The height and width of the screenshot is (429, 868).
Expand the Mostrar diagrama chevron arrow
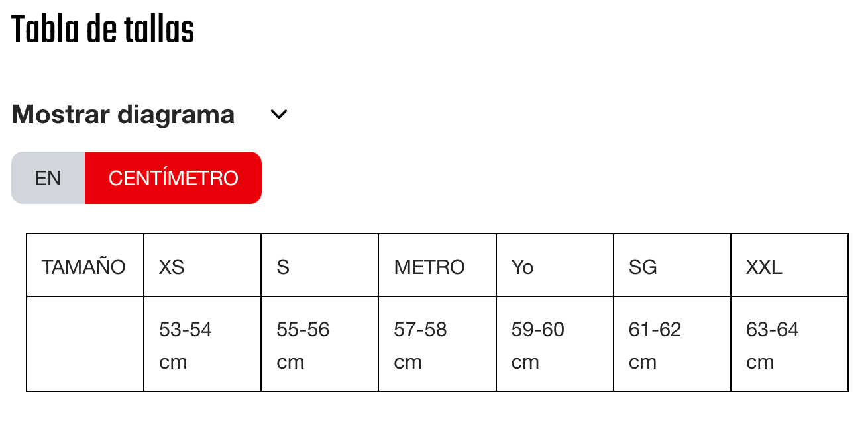point(279,115)
